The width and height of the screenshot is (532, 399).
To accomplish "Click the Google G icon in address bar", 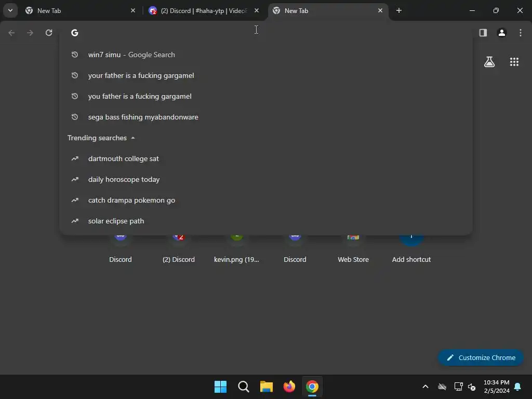I will click(75, 33).
